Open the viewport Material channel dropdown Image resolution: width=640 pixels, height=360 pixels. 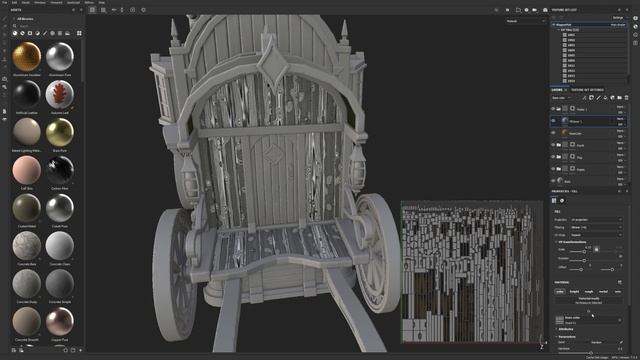[526, 21]
